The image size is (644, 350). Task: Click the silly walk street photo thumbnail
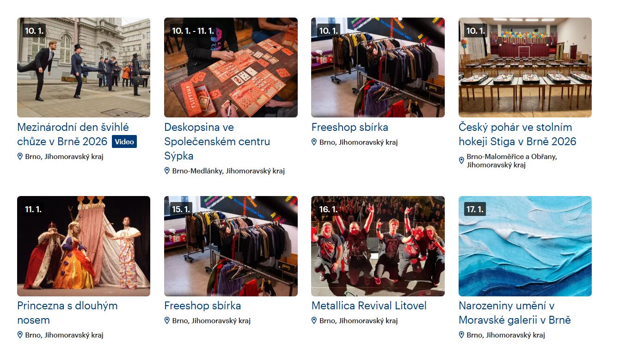pyautogui.click(x=84, y=68)
